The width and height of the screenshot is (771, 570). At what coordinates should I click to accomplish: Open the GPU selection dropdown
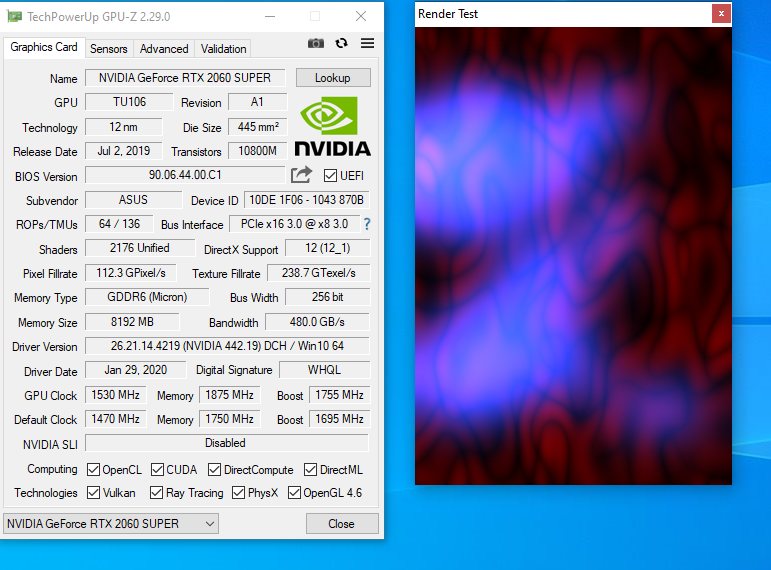click(x=111, y=524)
